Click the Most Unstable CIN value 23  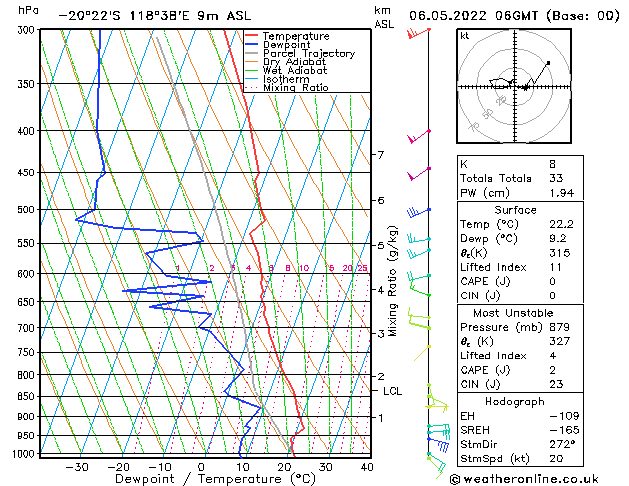point(556,384)
